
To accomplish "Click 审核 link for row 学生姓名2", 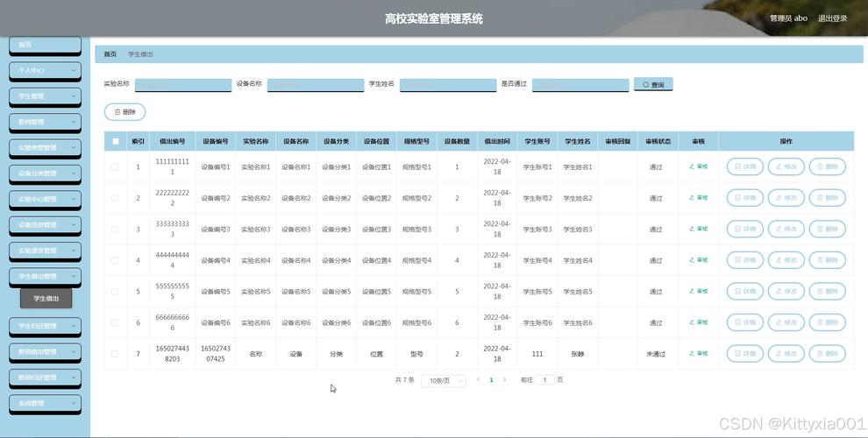I will [x=699, y=197].
